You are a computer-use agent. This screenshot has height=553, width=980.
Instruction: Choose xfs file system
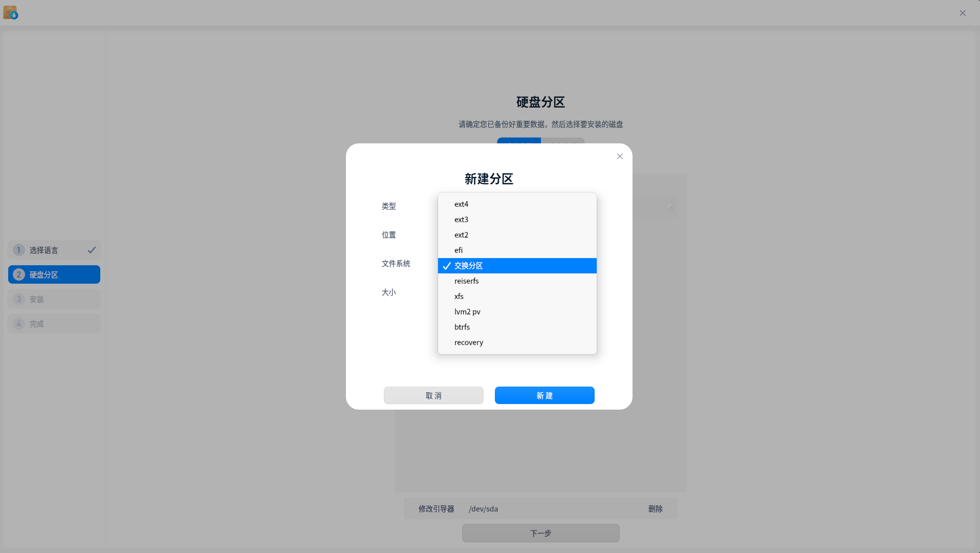(517, 296)
